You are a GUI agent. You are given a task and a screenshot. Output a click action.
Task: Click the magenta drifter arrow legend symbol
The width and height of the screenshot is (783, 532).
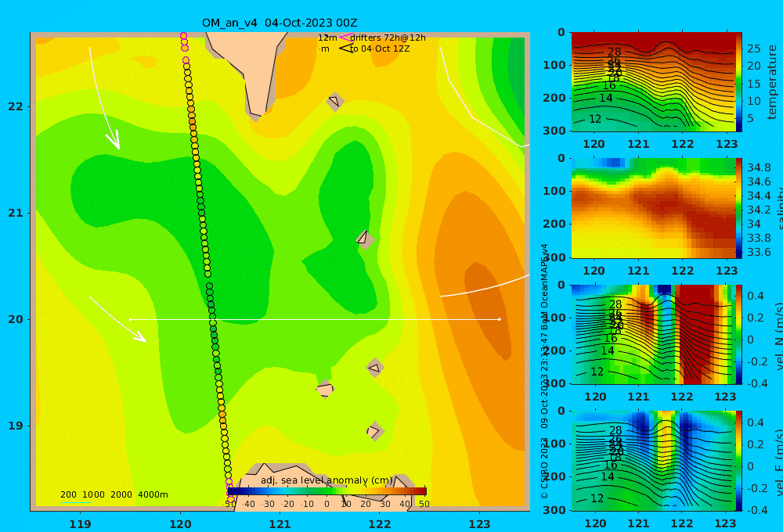point(345,38)
